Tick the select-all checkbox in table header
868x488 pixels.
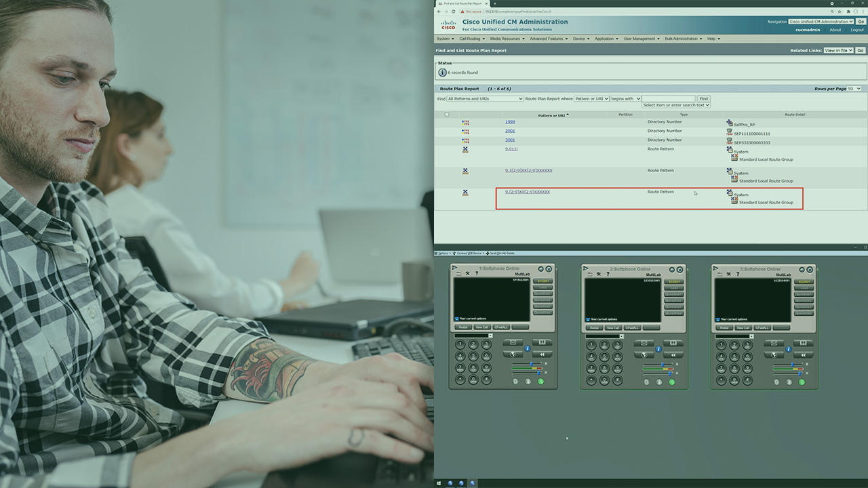(446, 115)
